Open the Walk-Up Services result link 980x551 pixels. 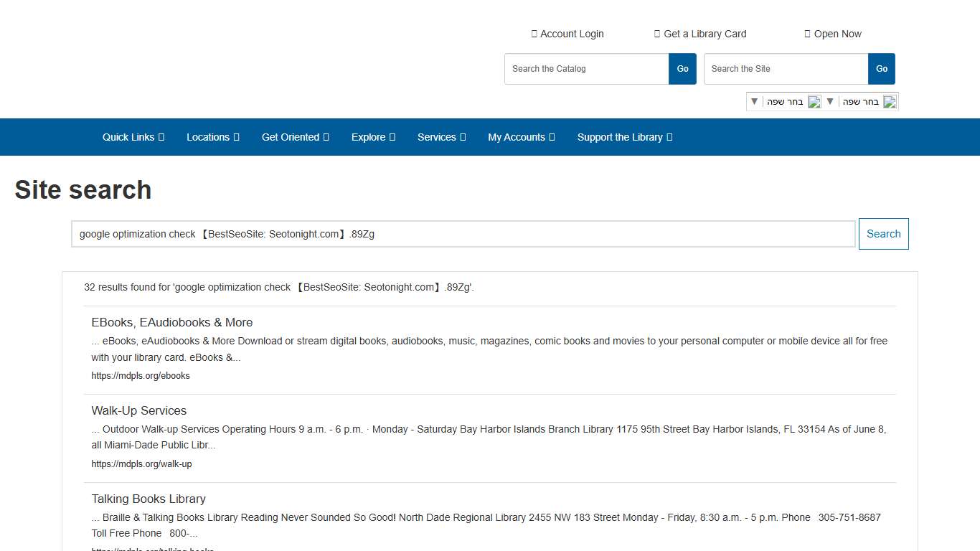pyautogui.click(x=138, y=410)
